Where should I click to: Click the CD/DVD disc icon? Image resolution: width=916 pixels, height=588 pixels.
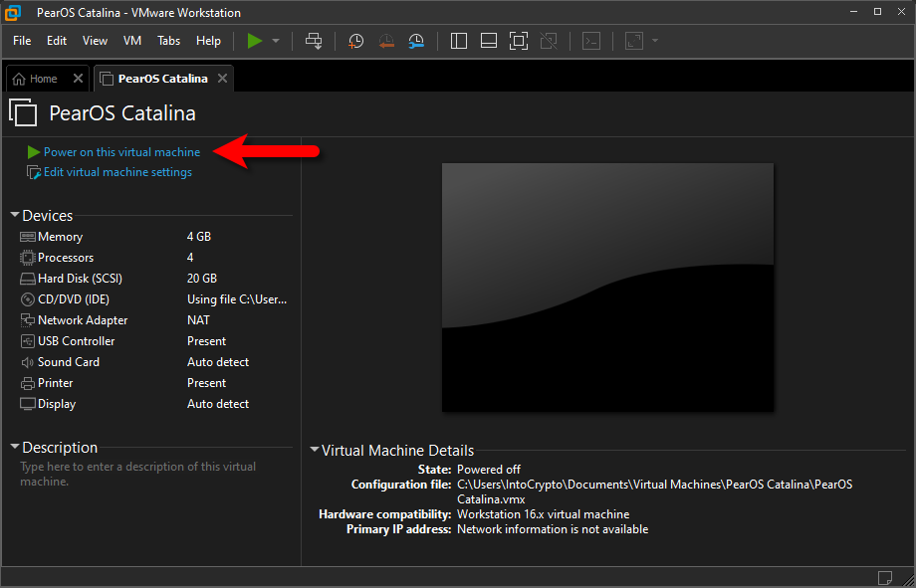tap(28, 299)
